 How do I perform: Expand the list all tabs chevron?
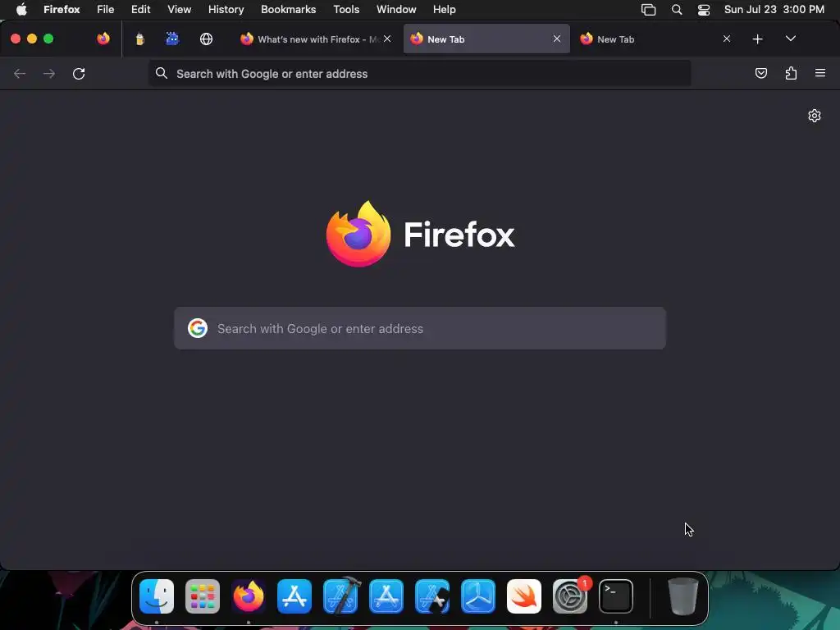point(791,39)
